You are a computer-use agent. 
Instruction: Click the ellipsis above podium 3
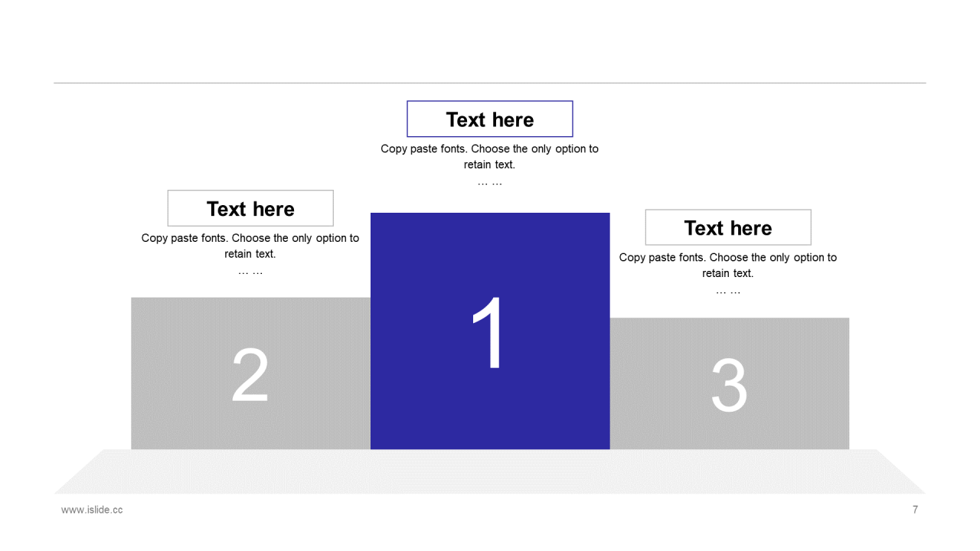point(728,291)
